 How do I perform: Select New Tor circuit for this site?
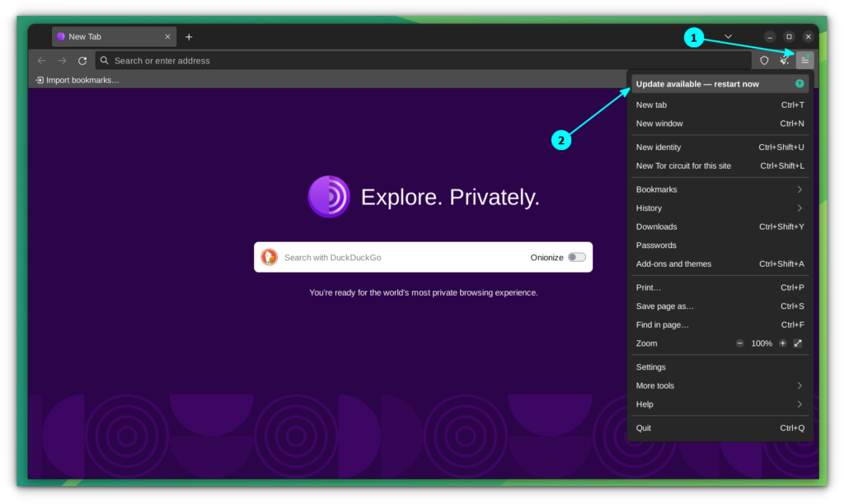pyautogui.click(x=720, y=166)
